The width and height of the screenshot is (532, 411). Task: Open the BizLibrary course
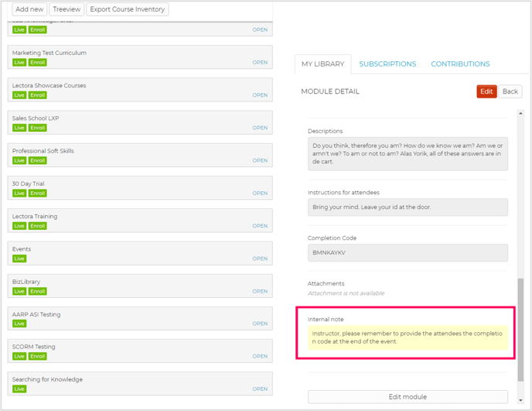(260, 291)
